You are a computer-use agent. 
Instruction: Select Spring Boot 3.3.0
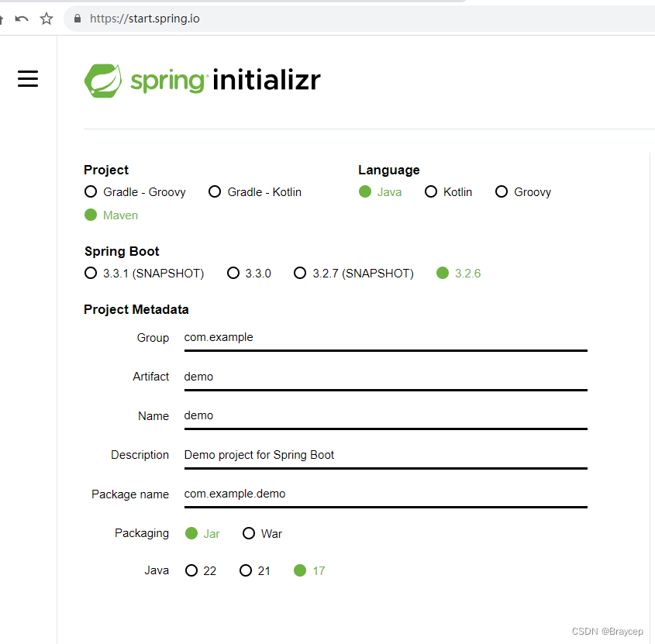pos(249,273)
